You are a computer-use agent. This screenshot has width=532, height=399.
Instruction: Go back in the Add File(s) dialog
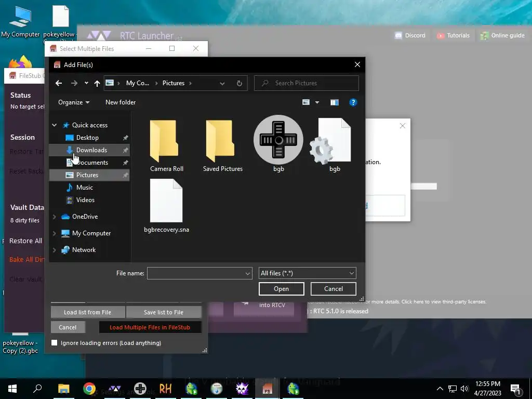[59, 83]
